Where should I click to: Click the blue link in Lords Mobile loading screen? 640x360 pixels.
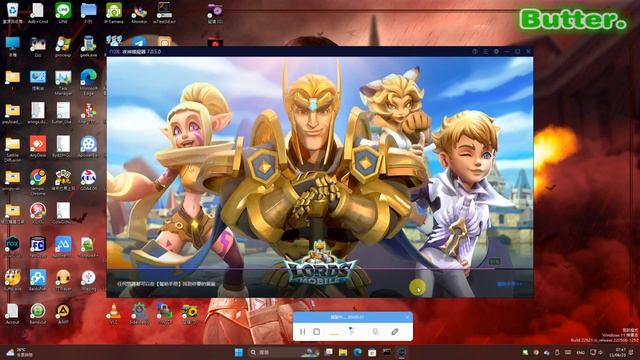tap(509, 284)
